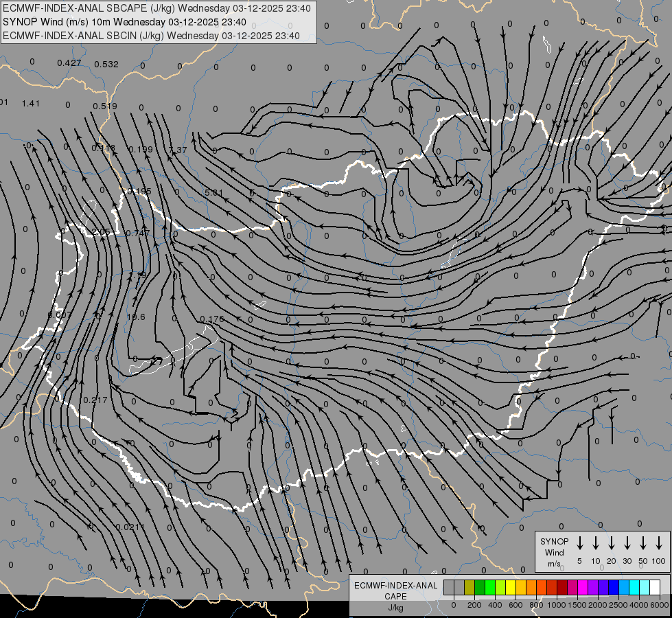Pick the pure yellow CAPE legend swatch
This screenshot has width=672, height=618.
(511, 587)
